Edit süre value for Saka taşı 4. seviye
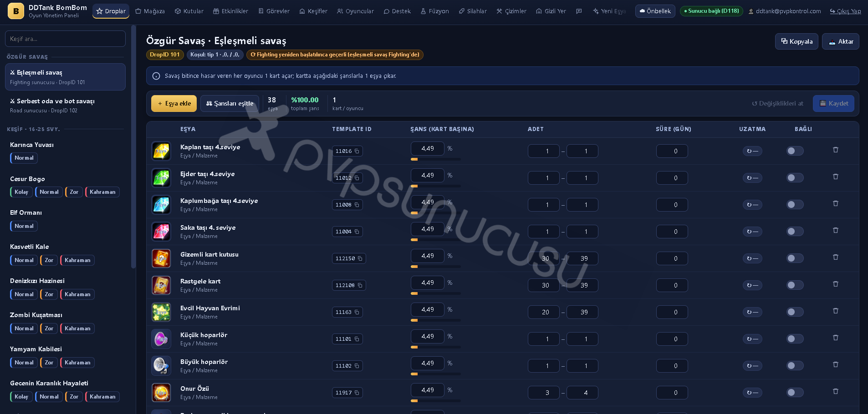The image size is (868, 414). click(672, 232)
